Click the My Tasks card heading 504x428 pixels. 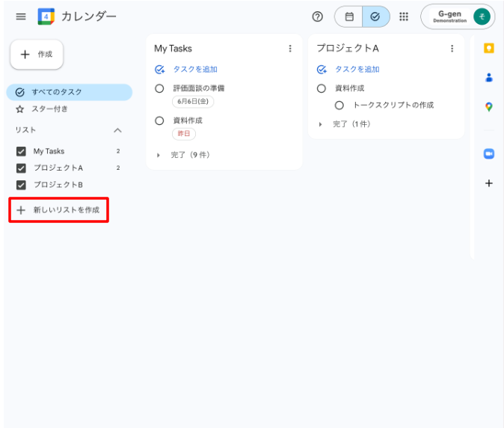(x=173, y=49)
